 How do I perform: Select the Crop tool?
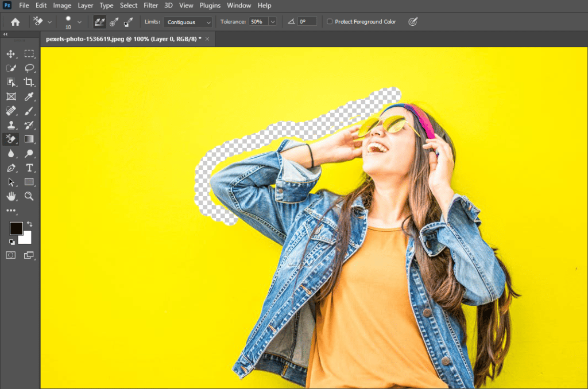click(29, 82)
